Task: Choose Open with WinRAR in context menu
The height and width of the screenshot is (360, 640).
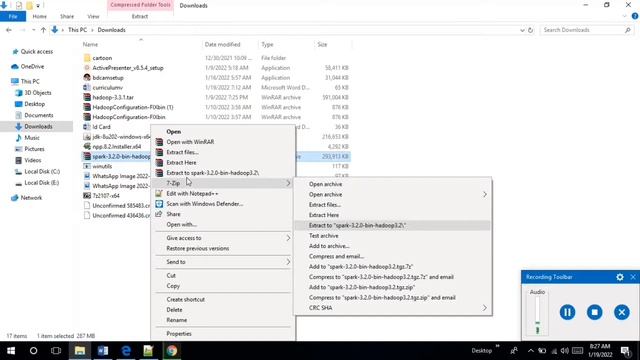Action: tap(222, 142)
